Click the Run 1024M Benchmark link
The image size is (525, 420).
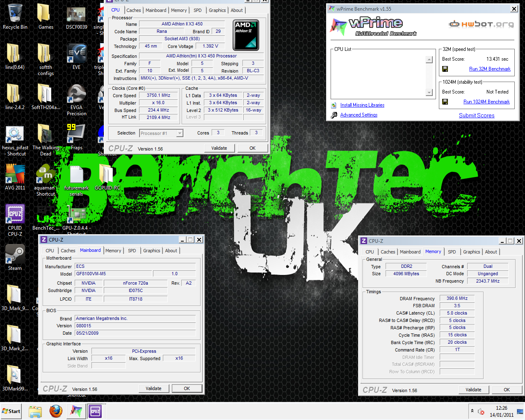[x=486, y=102]
